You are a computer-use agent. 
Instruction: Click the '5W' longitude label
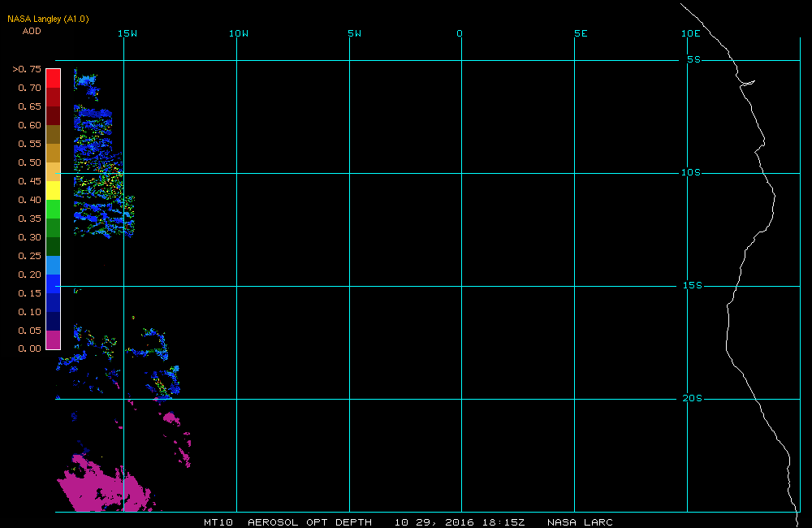355,33
